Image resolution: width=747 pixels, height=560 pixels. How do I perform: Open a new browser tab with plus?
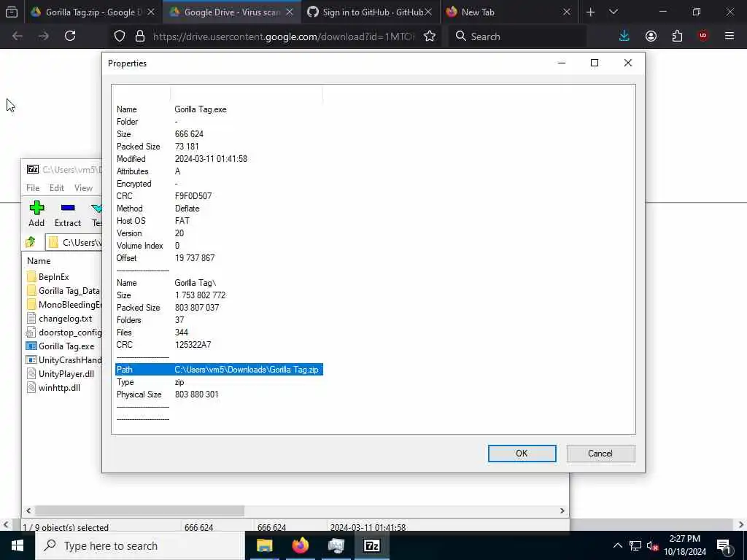591,12
